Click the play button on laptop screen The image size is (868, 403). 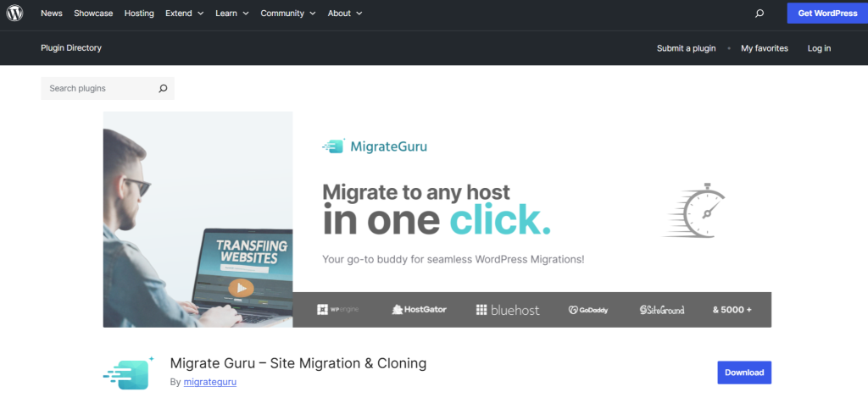(241, 288)
